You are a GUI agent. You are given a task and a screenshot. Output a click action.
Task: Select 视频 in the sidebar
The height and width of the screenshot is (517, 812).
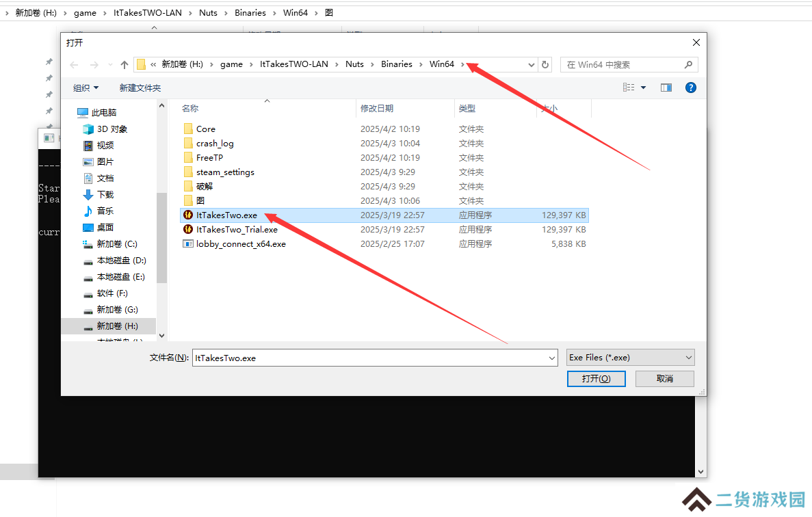[99, 146]
